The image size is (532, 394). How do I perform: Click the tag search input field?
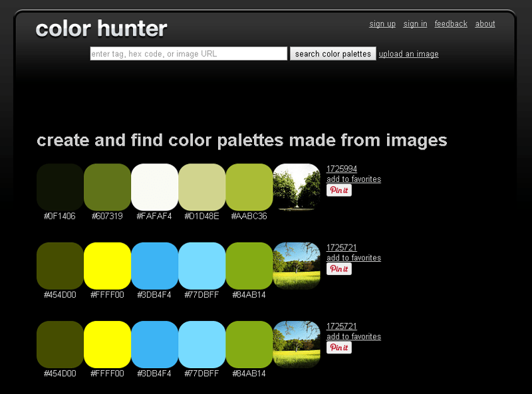coord(188,54)
